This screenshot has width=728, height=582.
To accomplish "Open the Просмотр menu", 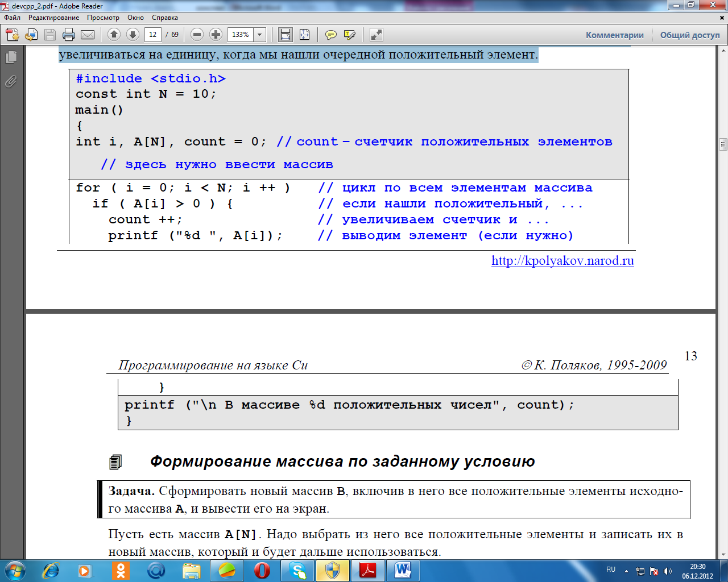I will [103, 18].
